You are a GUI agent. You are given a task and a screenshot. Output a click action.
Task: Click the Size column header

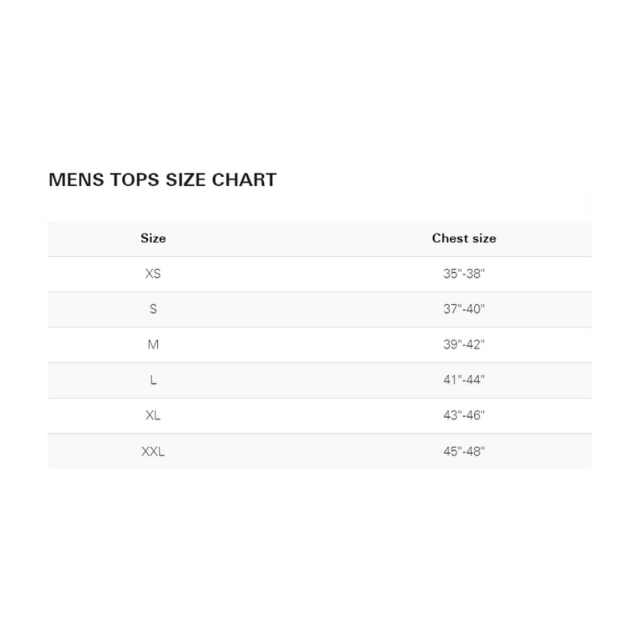coord(153,238)
